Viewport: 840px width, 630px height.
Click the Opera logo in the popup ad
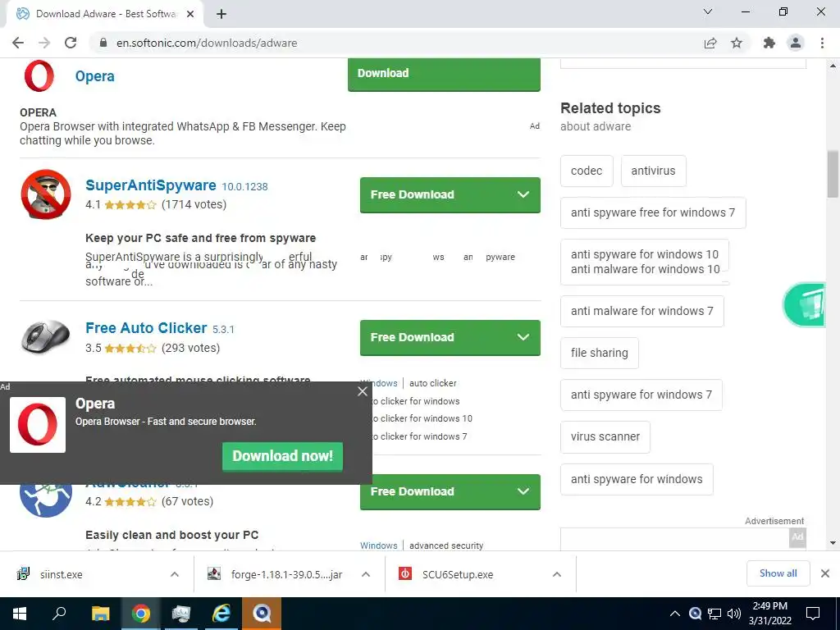38,425
